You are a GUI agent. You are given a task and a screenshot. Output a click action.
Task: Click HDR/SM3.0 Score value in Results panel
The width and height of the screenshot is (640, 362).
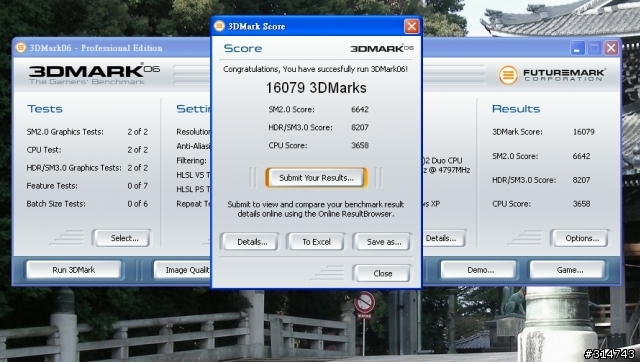click(581, 180)
